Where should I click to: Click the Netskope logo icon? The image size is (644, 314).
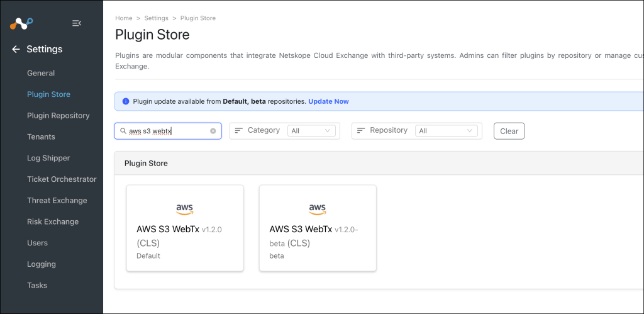click(x=21, y=23)
